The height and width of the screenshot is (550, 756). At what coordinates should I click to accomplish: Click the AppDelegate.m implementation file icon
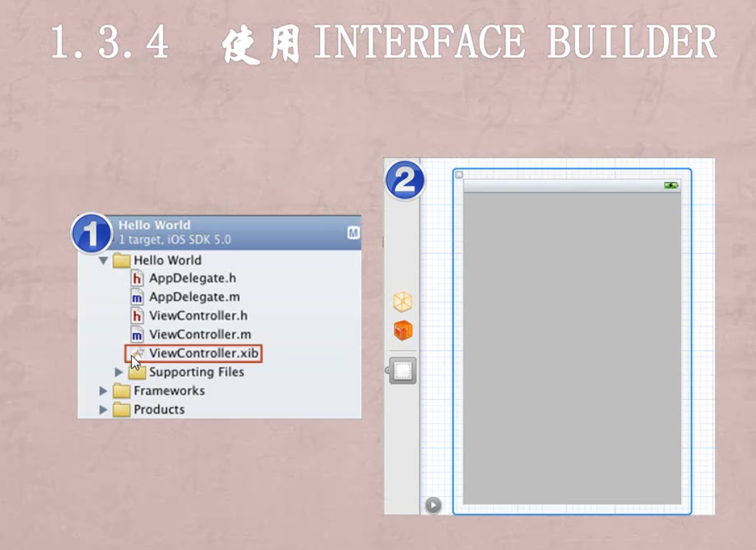[x=137, y=297]
